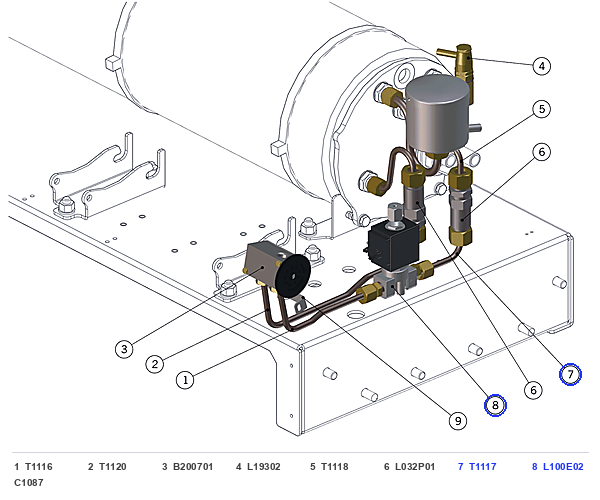This screenshot has width=600, height=500.
Task: Click callout bubble number 3
Action: (124, 349)
